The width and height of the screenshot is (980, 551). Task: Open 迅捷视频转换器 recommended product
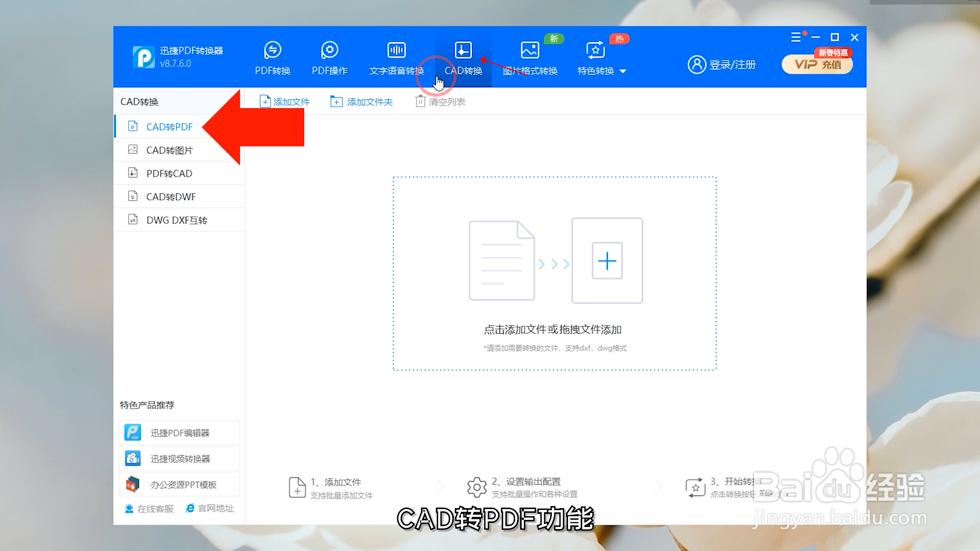179,459
